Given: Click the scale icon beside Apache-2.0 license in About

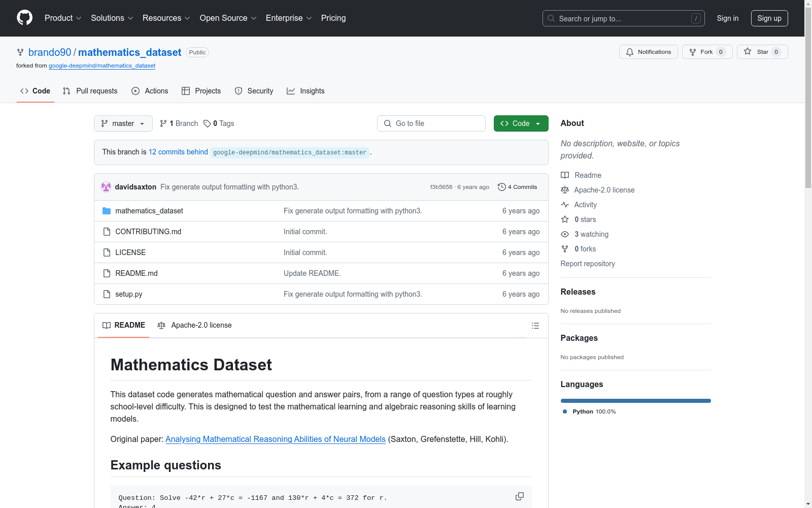Looking at the screenshot, I should coord(565,190).
